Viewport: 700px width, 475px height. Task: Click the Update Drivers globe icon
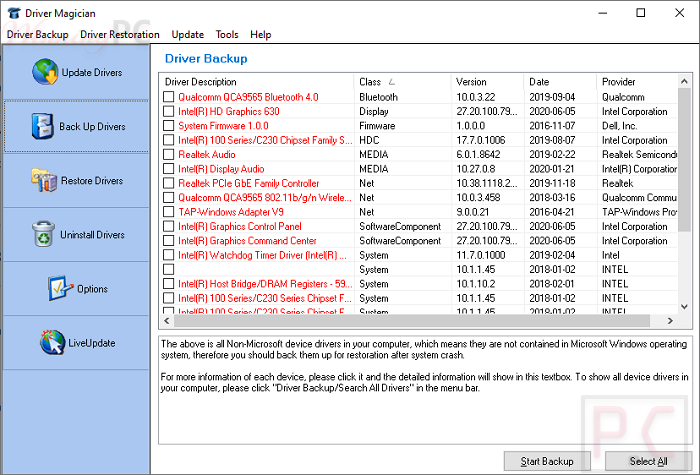45,72
